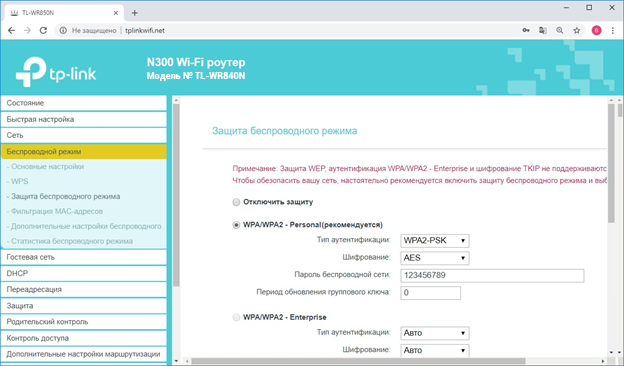The height and width of the screenshot is (366, 624).
Task: Open Enterprise Тип аутентификации Авто dropdown
Action: pyautogui.click(x=435, y=333)
